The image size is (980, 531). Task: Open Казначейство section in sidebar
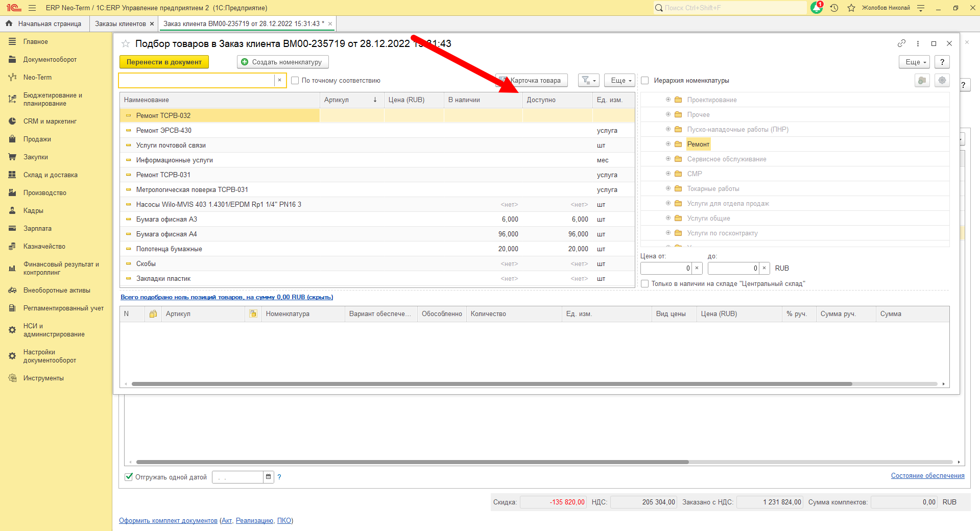(44, 246)
